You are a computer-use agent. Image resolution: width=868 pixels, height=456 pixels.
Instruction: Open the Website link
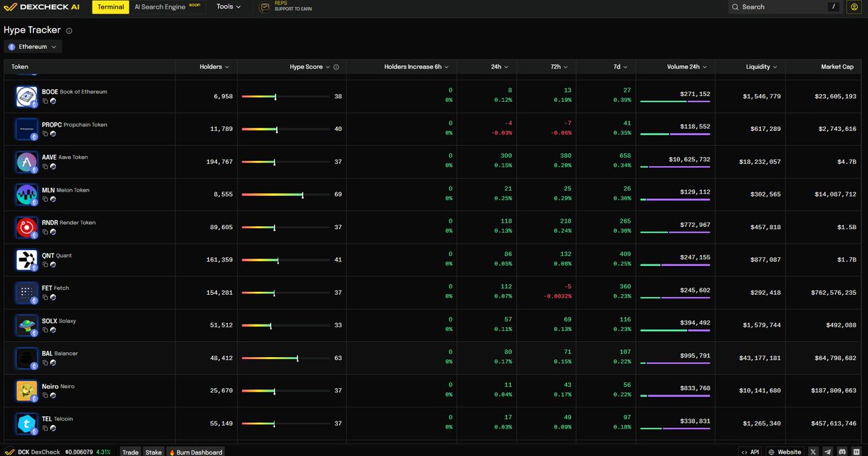(785, 452)
